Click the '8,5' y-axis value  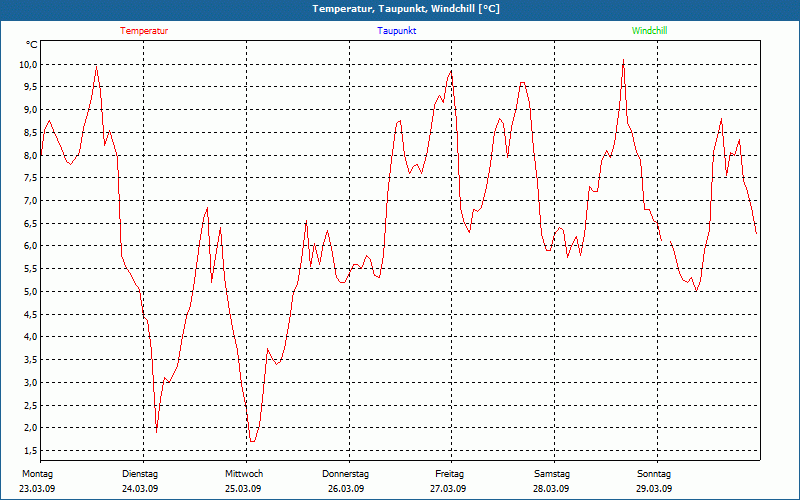click(31, 132)
